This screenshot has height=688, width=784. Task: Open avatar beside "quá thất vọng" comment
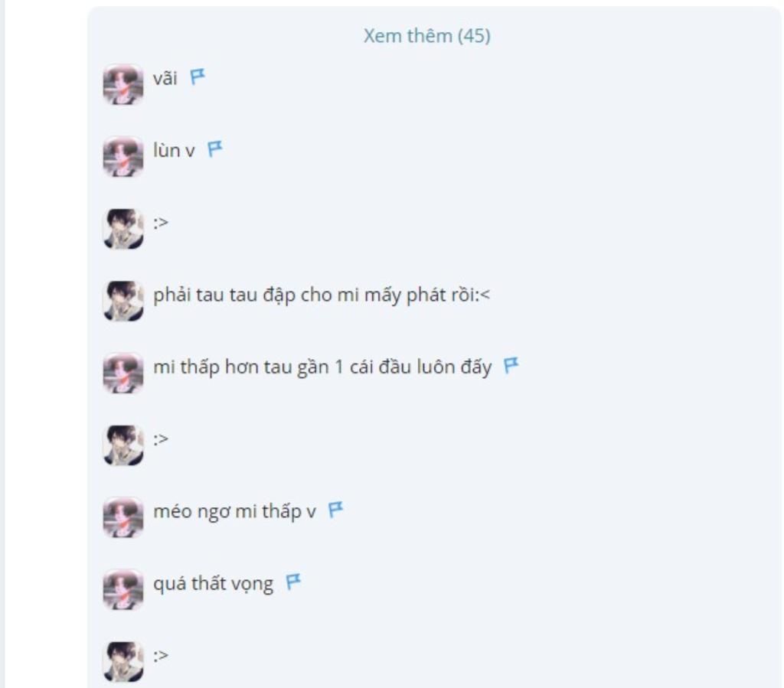point(123,589)
